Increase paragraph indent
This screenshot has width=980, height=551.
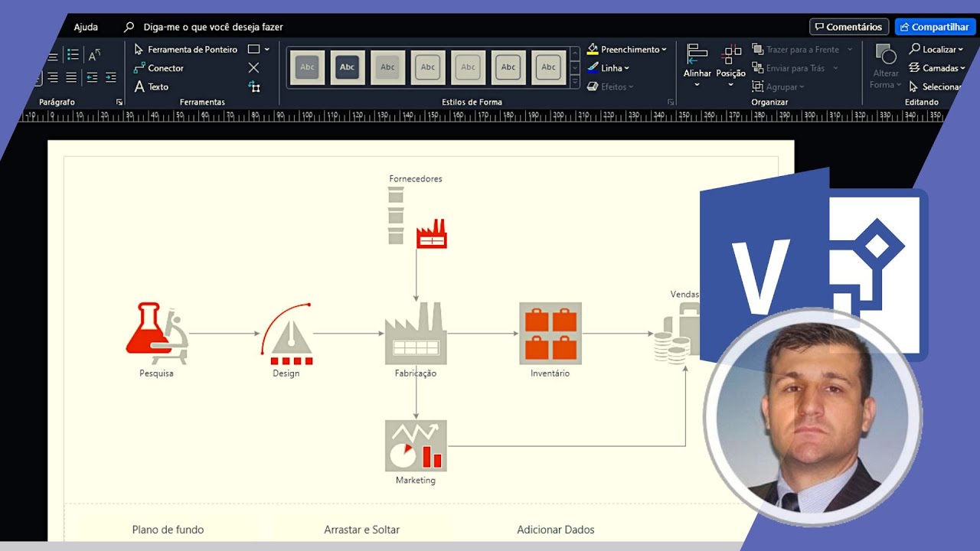click(x=111, y=77)
